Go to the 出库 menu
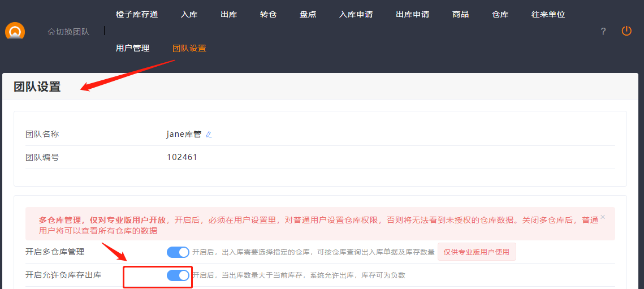Viewport: 644px width, 289px height. pos(229,15)
